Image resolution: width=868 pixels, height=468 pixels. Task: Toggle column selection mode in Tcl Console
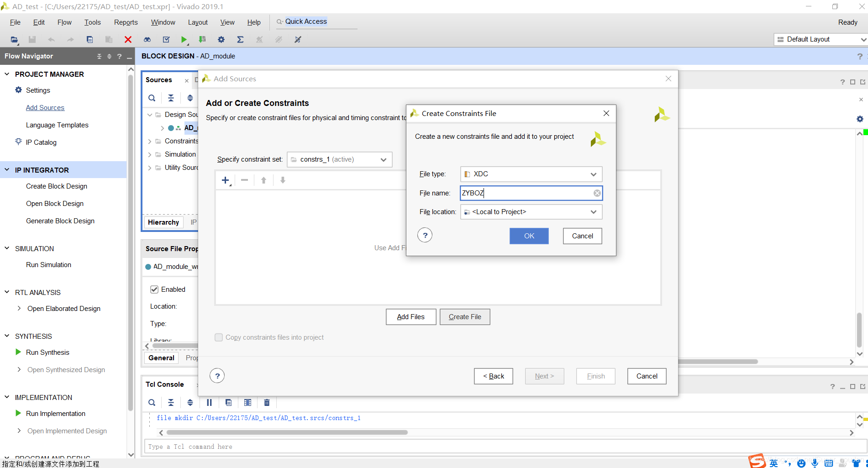click(x=247, y=403)
